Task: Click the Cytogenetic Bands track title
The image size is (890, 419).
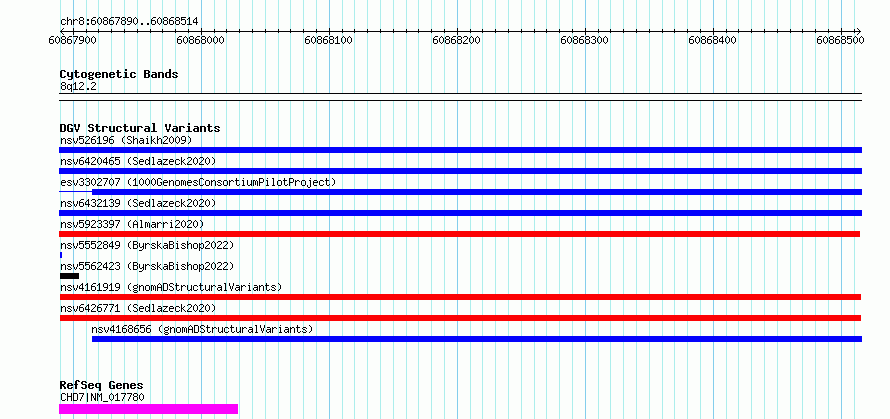Action: pyautogui.click(x=119, y=74)
